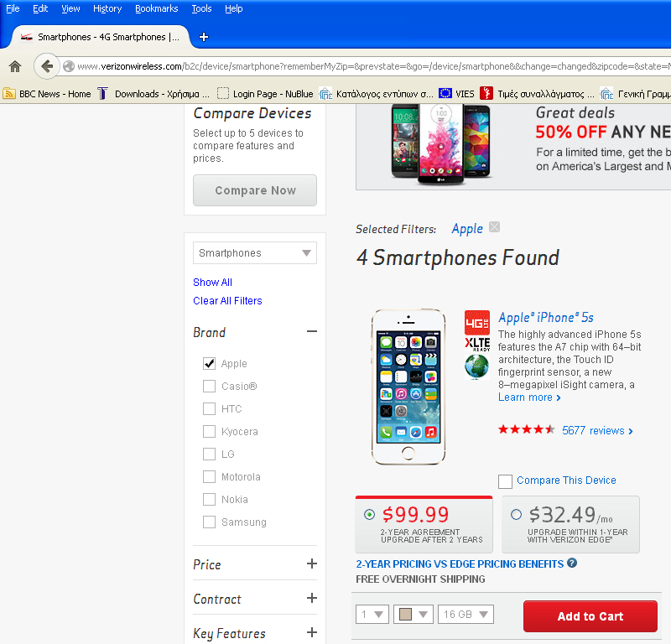Open the History menu
Viewport: 671px width, 644px height.
pyautogui.click(x=107, y=8)
